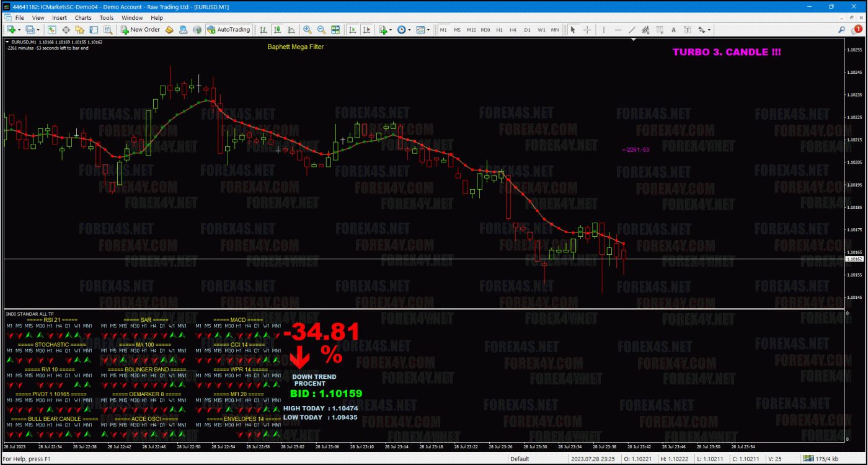Select the Cursor arrow tool

point(573,30)
